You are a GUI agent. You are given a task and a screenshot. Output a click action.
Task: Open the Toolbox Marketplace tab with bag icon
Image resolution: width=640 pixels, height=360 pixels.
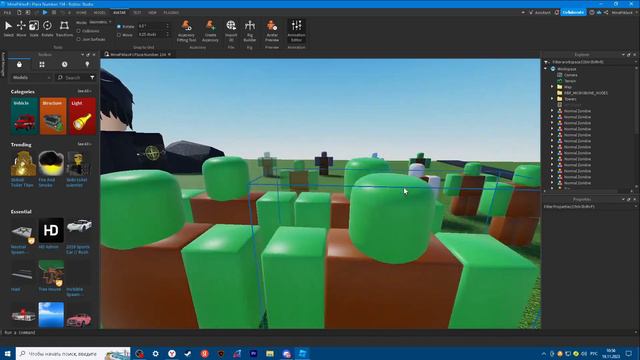point(19,64)
